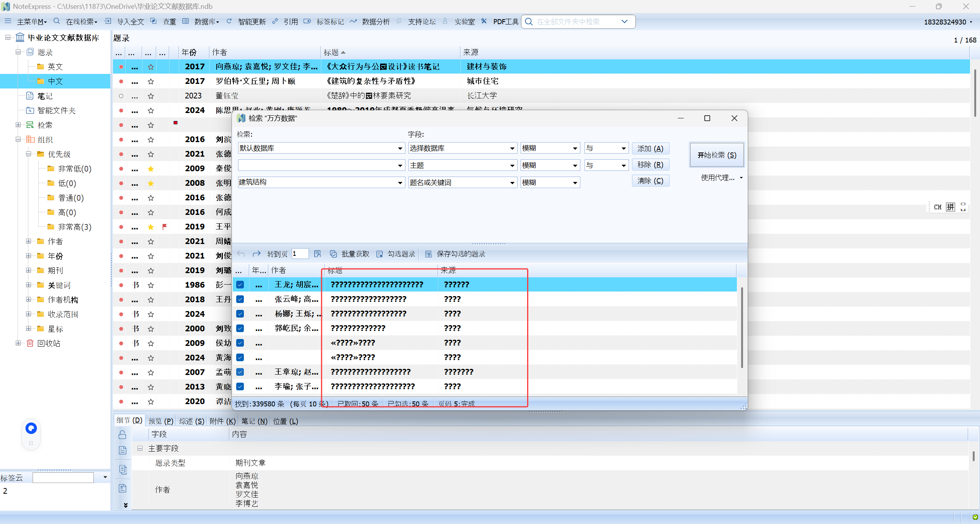The width and height of the screenshot is (980, 524).
Task: Click the lock icon in details sidebar
Action: (122, 434)
